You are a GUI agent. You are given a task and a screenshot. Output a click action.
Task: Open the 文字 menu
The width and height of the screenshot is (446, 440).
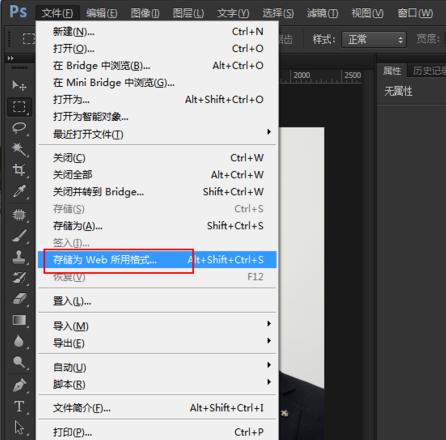click(x=233, y=13)
